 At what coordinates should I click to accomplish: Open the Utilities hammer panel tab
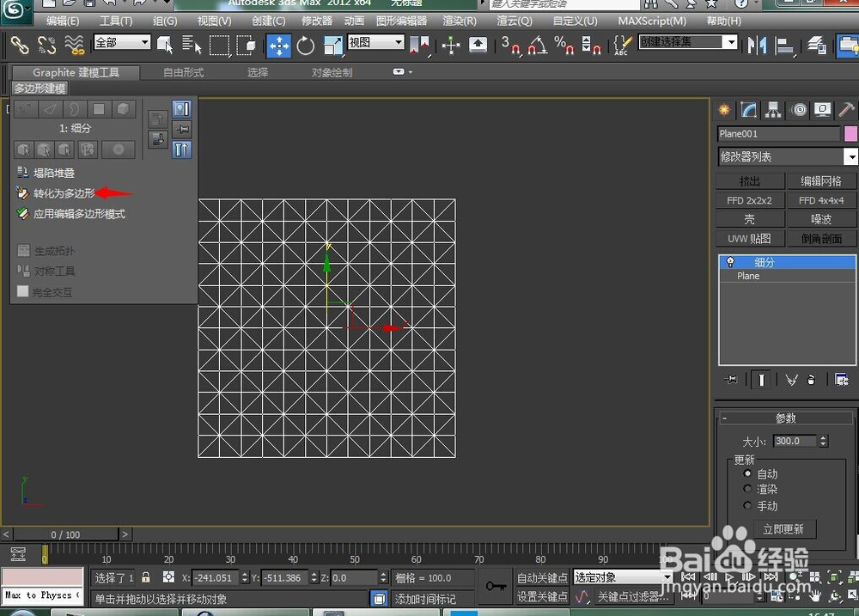coord(846,110)
